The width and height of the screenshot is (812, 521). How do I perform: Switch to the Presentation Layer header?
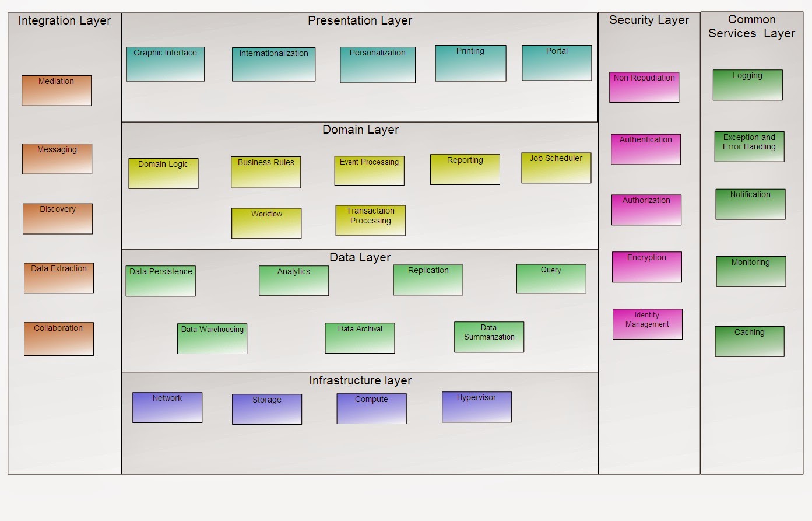point(360,20)
